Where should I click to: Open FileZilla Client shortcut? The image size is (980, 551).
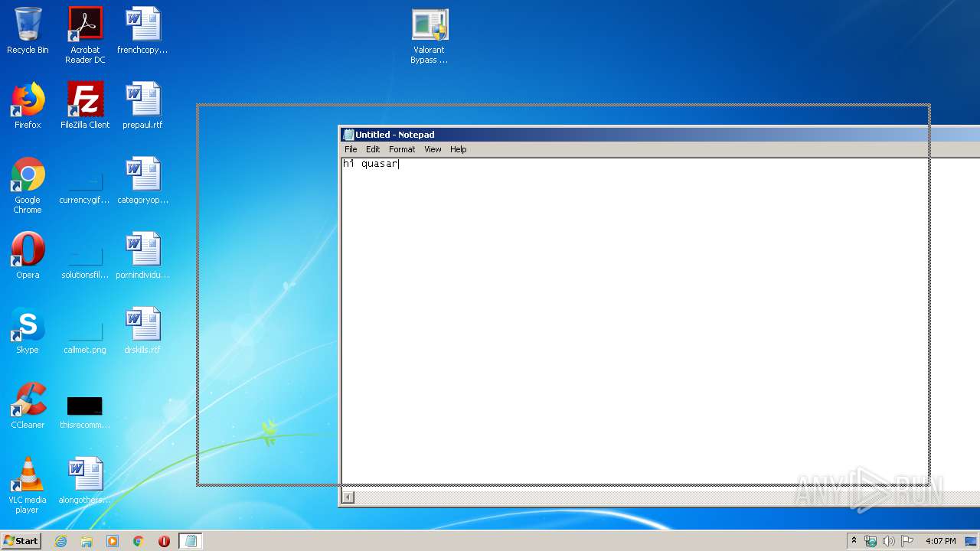(x=85, y=106)
